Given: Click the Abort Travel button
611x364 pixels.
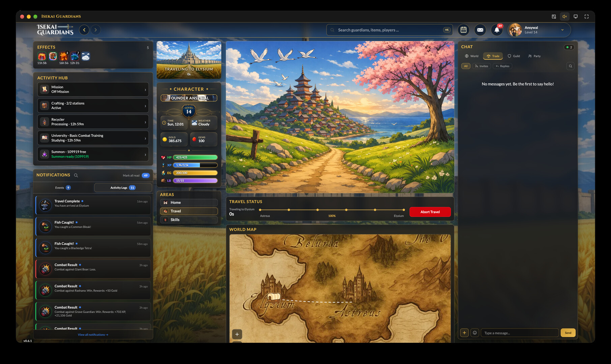Looking at the screenshot, I should 430,212.
